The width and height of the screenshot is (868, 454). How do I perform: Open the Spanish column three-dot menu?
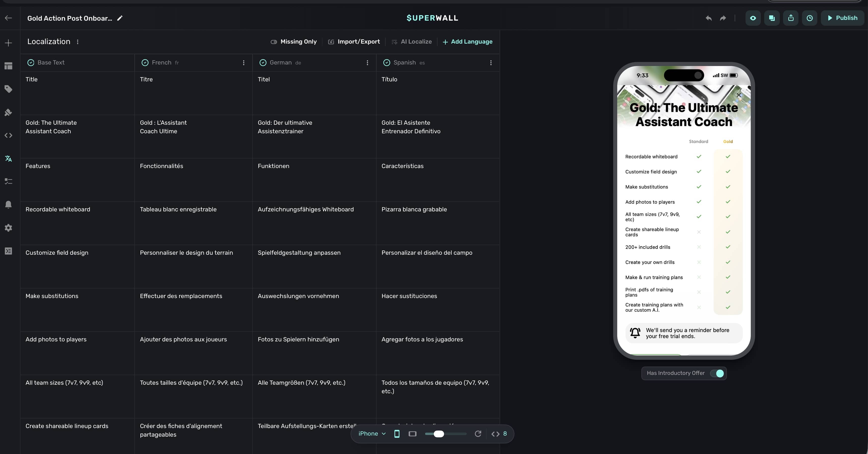point(491,63)
